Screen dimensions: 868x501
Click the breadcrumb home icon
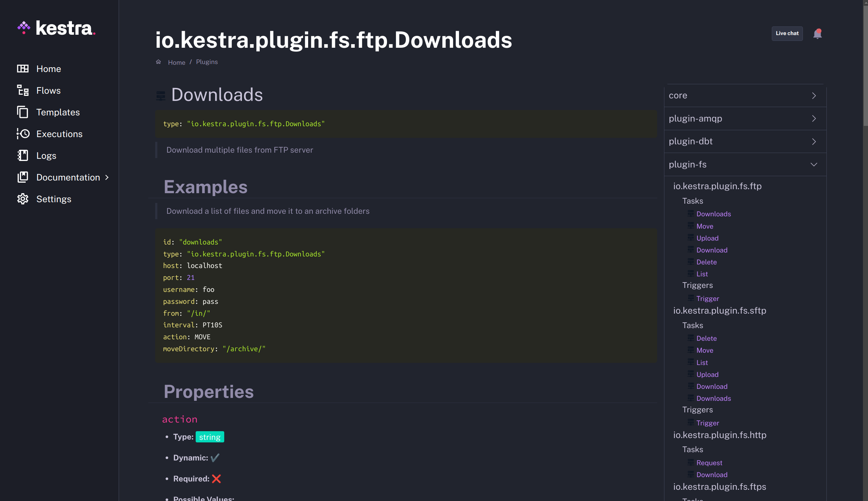pos(158,62)
